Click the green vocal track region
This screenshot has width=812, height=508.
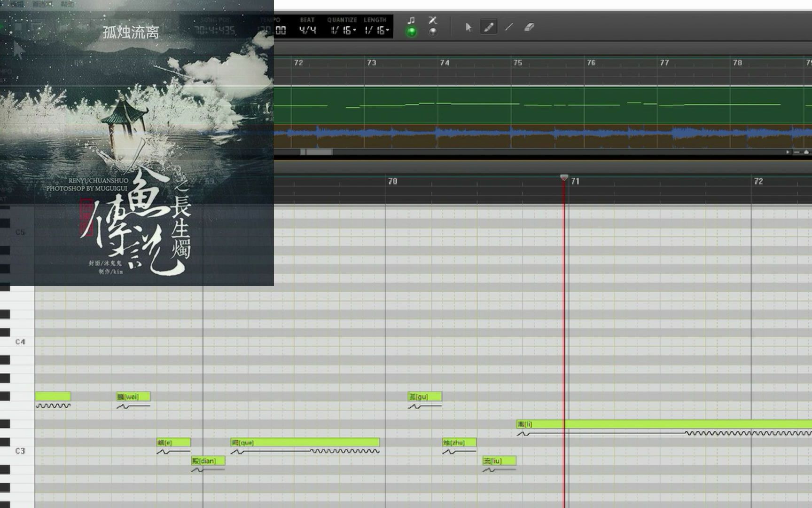543,105
